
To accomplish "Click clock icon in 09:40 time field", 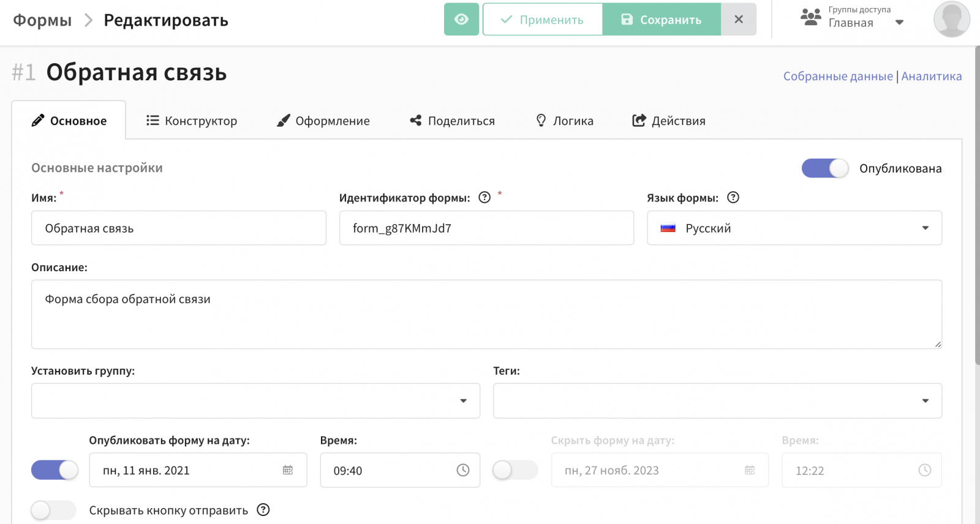I will 463,470.
